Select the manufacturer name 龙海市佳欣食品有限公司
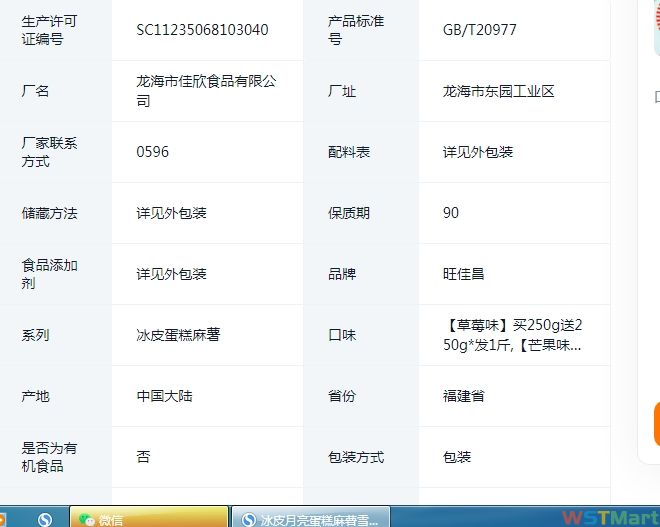Screen dimensions: 660x527 pos(206,91)
